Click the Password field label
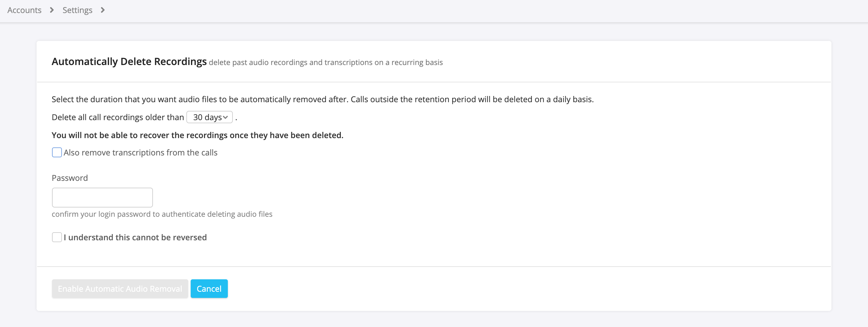Screen dimensions: 868x327 tap(70, 178)
